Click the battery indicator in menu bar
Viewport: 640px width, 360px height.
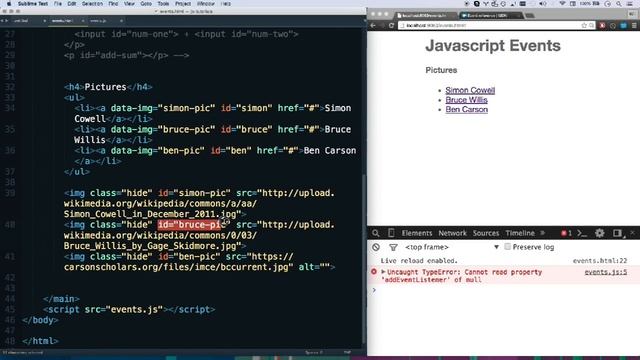[590, 4]
